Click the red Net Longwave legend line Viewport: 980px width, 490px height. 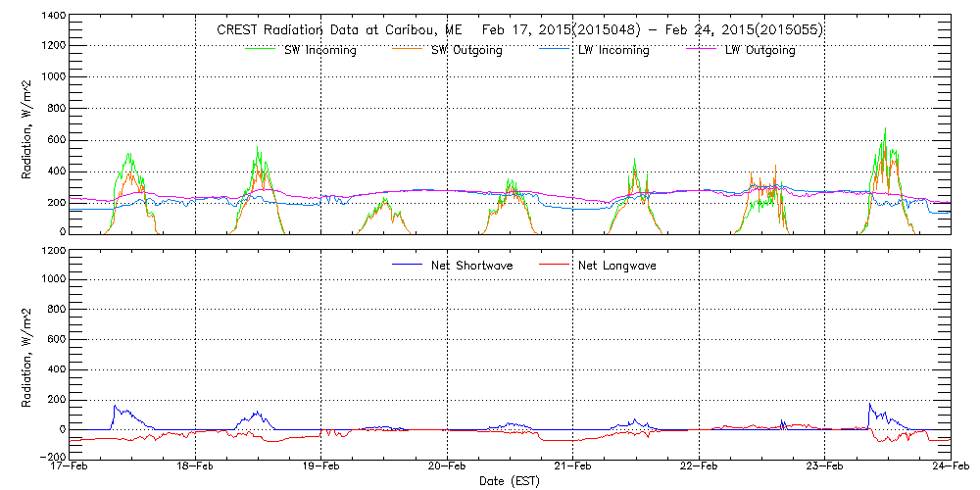click(557, 265)
